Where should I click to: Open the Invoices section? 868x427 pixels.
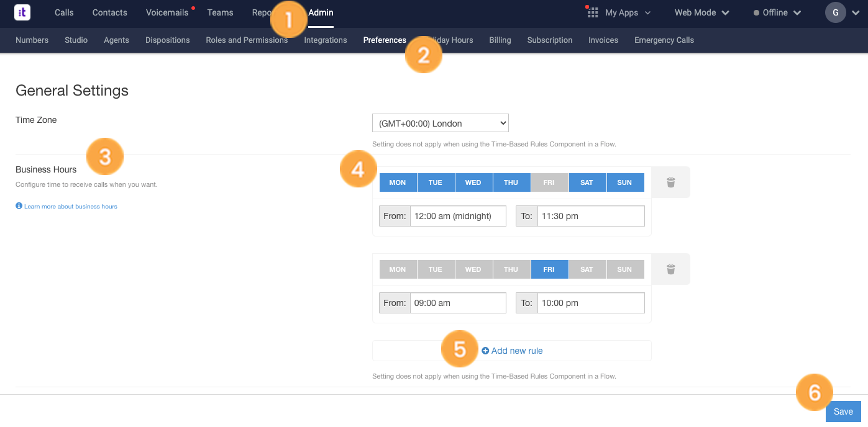[x=603, y=40]
